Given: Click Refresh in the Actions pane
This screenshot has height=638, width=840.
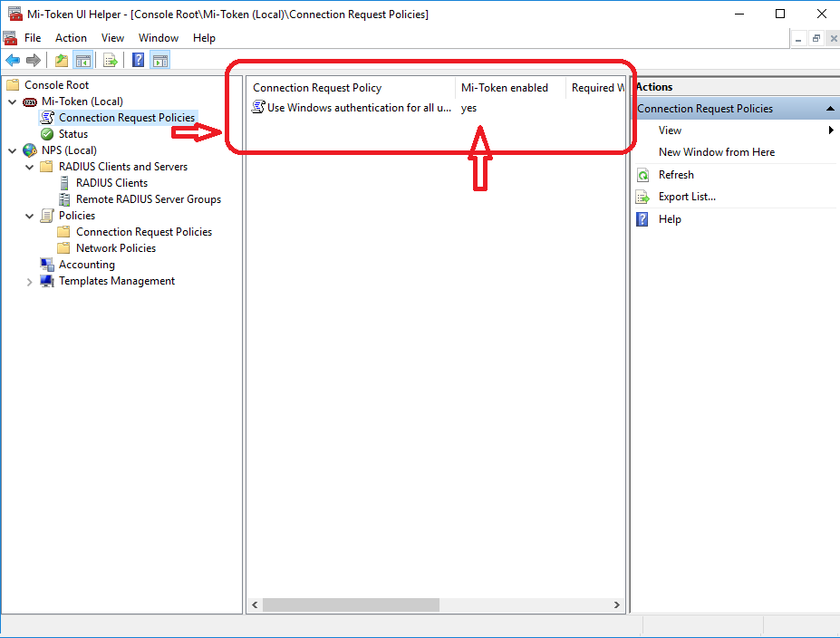Looking at the screenshot, I should 676,175.
